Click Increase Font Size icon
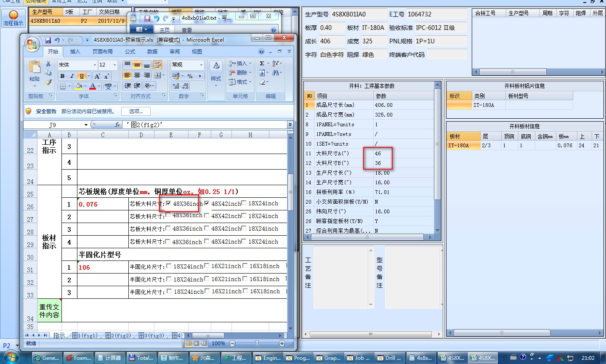The height and width of the screenshot is (364, 606). click(x=97, y=76)
